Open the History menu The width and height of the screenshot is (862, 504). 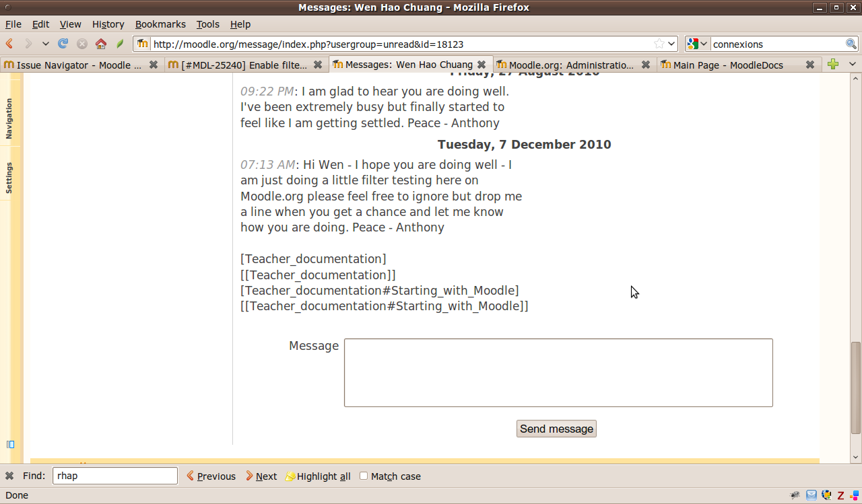click(108, 24)
